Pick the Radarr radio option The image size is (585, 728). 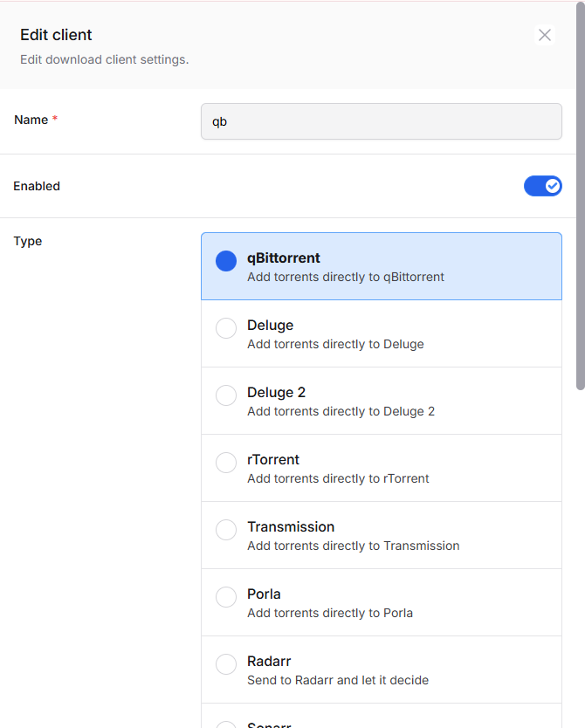point(226,664)
